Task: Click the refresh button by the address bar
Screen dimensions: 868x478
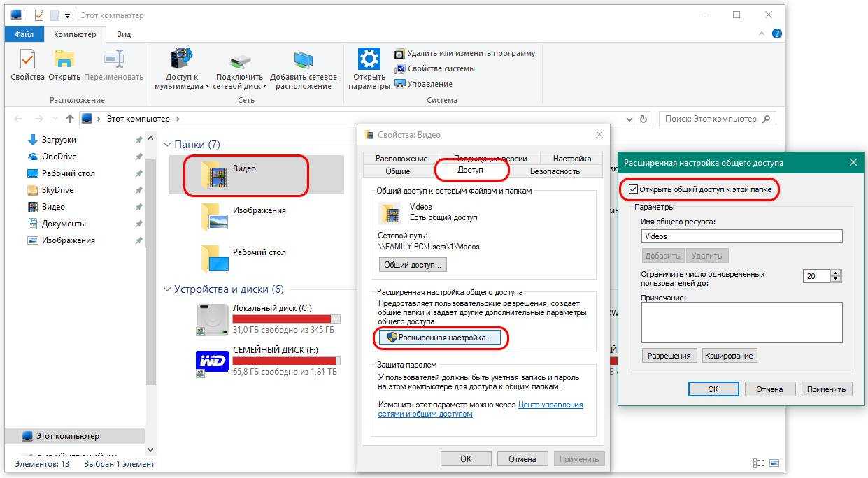Action: coord(644,119)
